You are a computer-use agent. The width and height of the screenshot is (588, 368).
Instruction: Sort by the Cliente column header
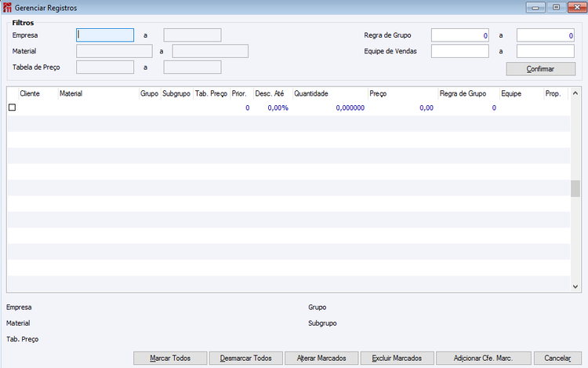[x=38, y=94]
